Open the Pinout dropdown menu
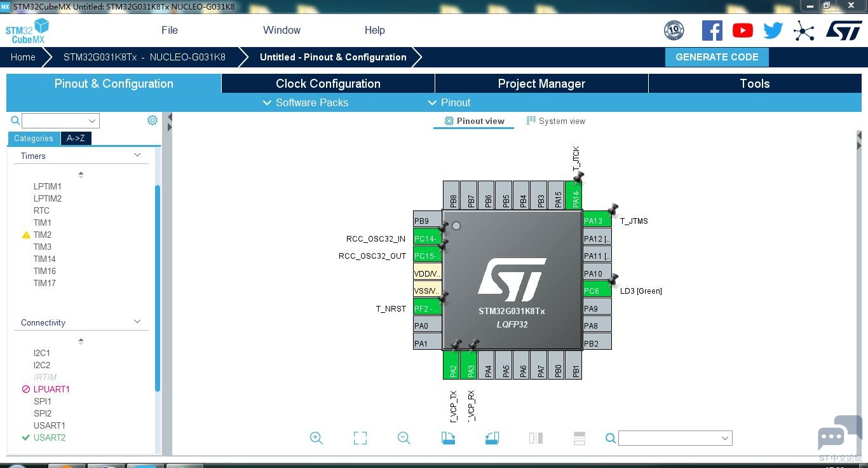Viewport: 868px width, 468px height. click(x=450, y=102)
